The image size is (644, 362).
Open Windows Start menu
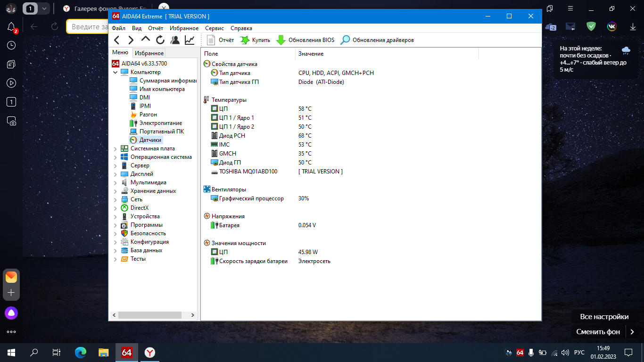(x=11, y=352)
